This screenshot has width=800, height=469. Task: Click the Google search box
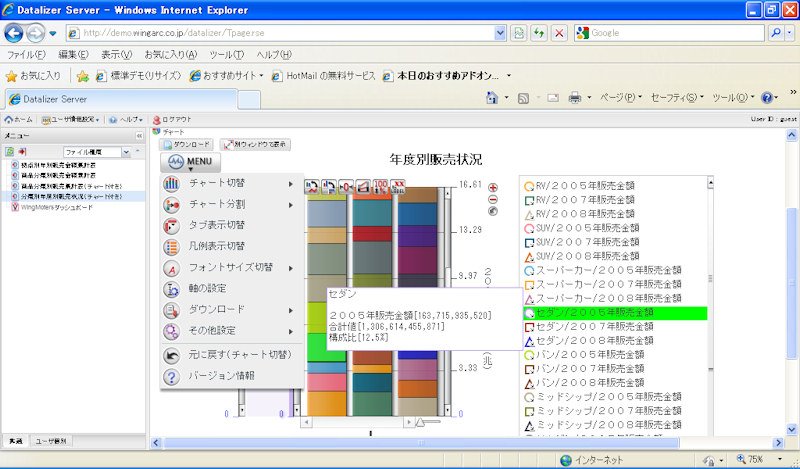pos(669,33)
